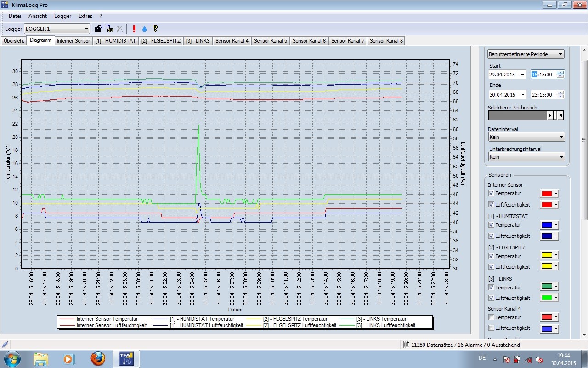Screen dimensions: 588x368
Task: Open Interner Sensor Temperatur color dropdown arrow
Action: tap(556, 194)
